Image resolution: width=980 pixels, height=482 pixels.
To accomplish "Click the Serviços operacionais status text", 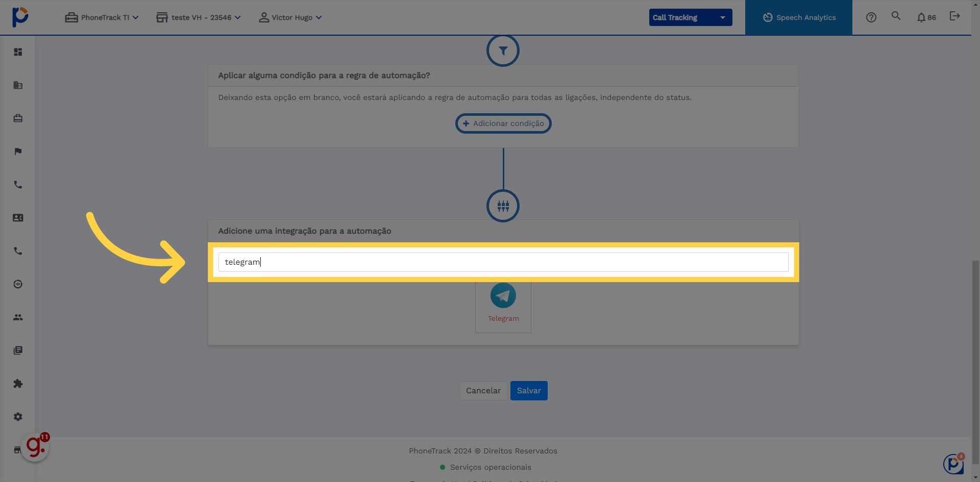I will point(491,467).
